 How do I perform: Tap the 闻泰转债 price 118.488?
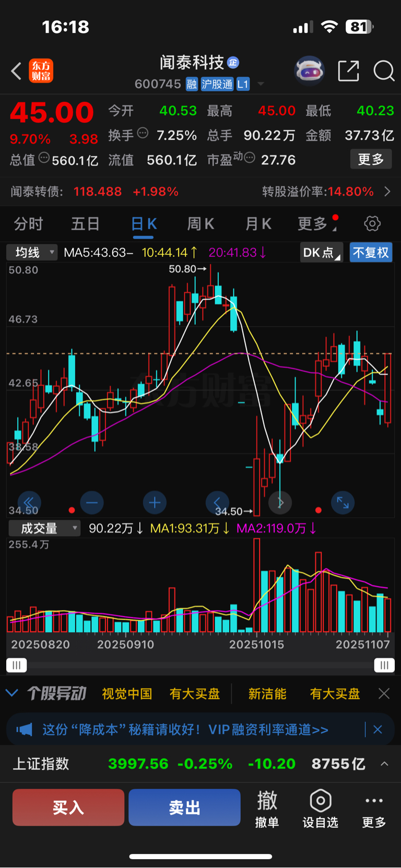pos(98,192)
